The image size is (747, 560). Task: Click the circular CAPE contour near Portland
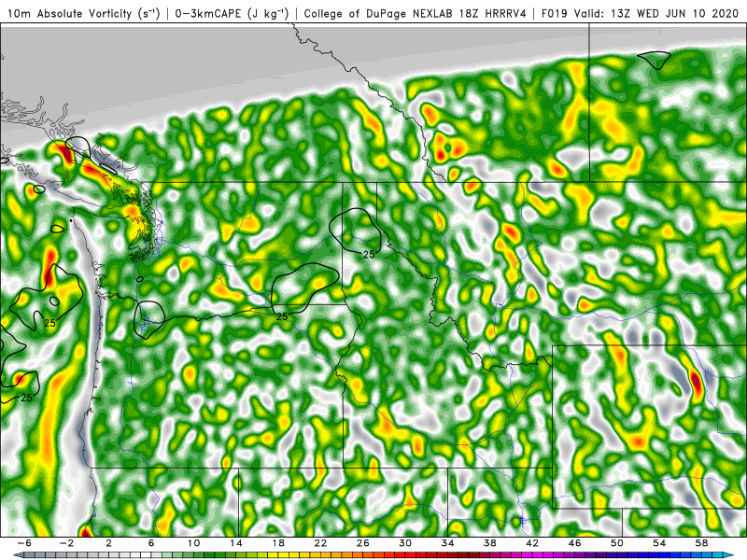pos(149,319)
